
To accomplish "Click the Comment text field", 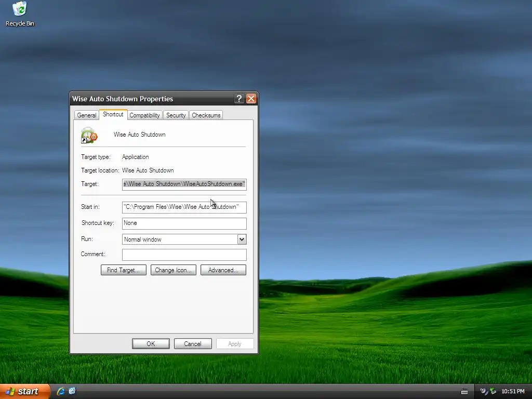I will 184,255.
